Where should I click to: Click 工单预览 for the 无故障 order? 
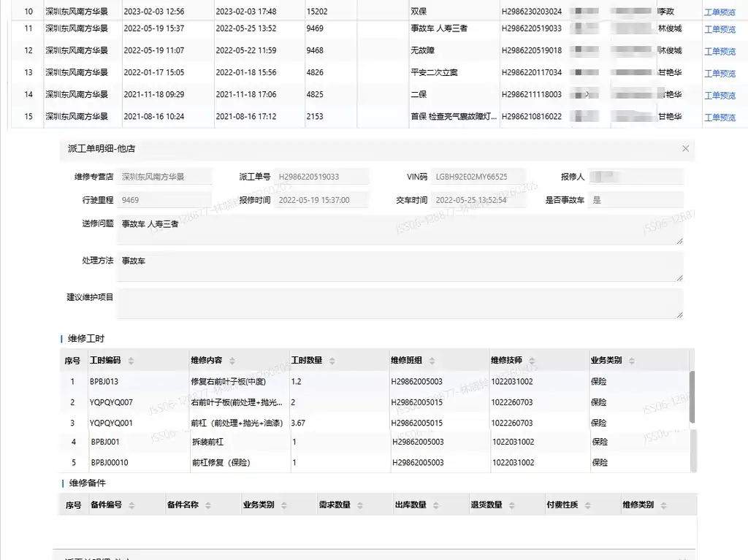[x=720, y=52]
